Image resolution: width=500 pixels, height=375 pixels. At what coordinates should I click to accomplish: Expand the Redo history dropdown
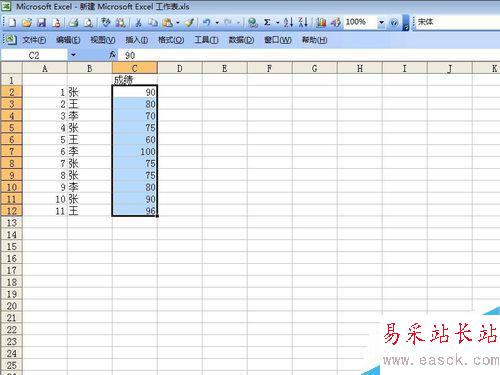(x=238, y=22)
